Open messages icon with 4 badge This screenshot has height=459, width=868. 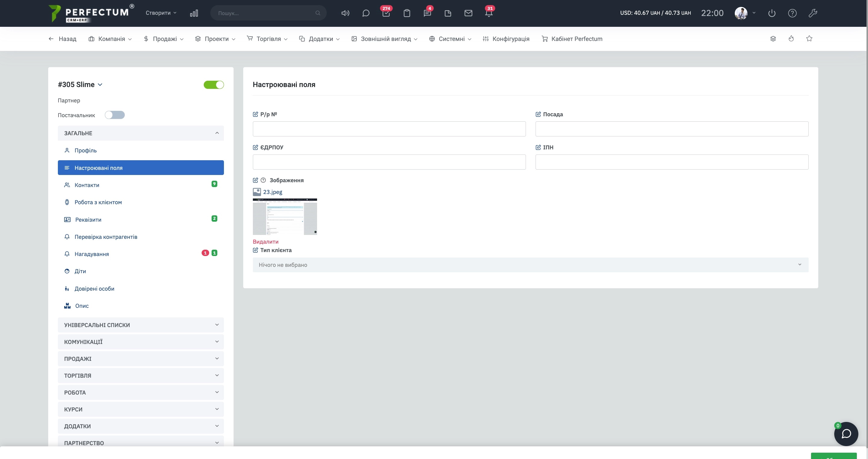(x=427, y=13)
